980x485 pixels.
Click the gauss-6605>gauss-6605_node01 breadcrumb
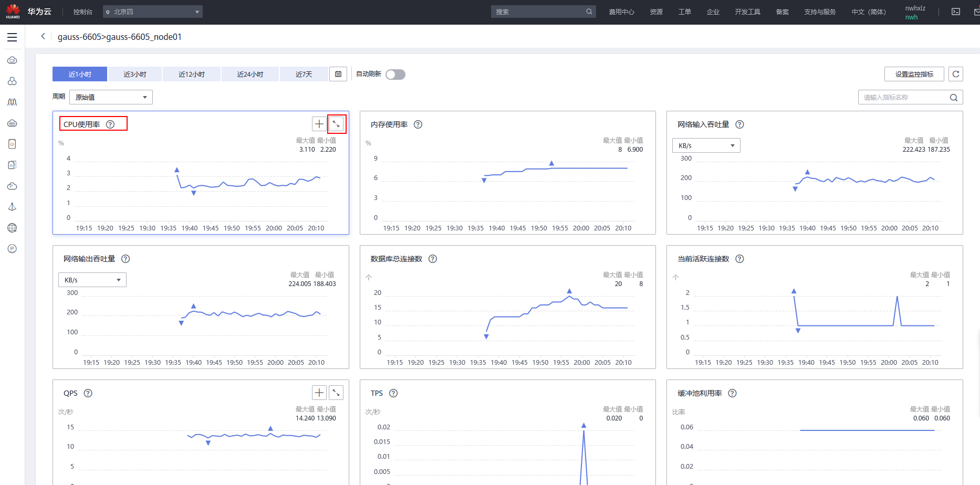pyautogui.click(x=120, y=37)
